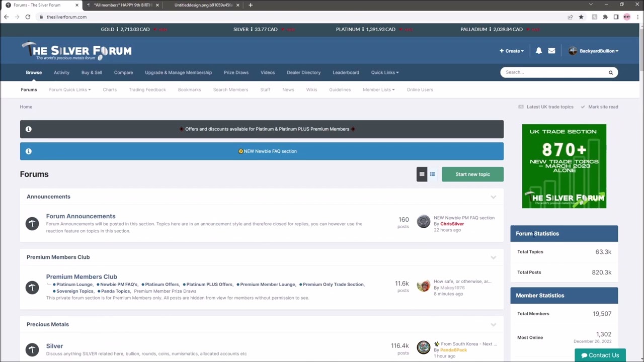Click the Start new topic button
This screenshot has width=644, height=362.
click(472, 174)
